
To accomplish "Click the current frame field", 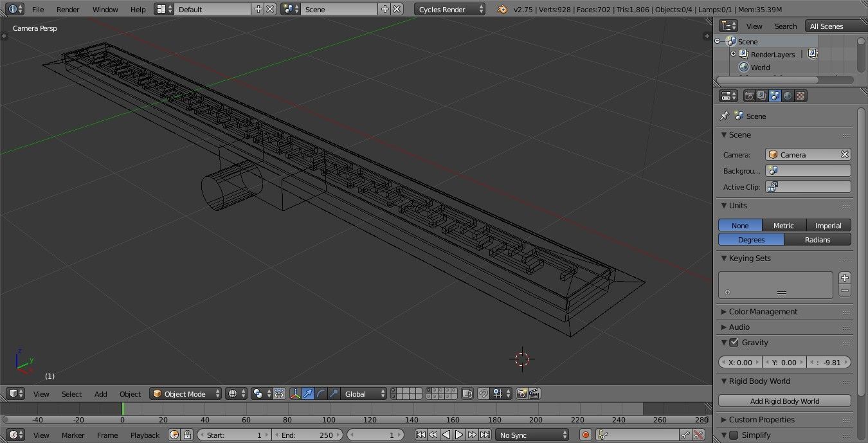I will click(377, 435).
